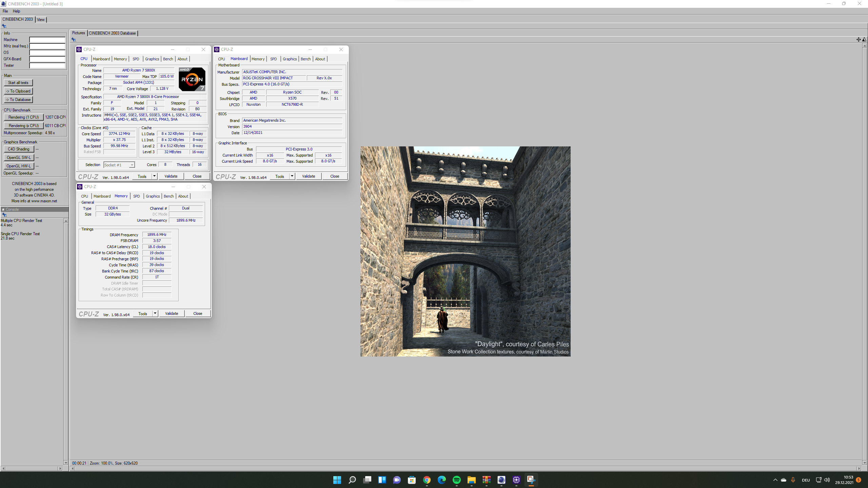Open Bench tab in the Mainboard CPU-Z window

[x=305, y=59]
